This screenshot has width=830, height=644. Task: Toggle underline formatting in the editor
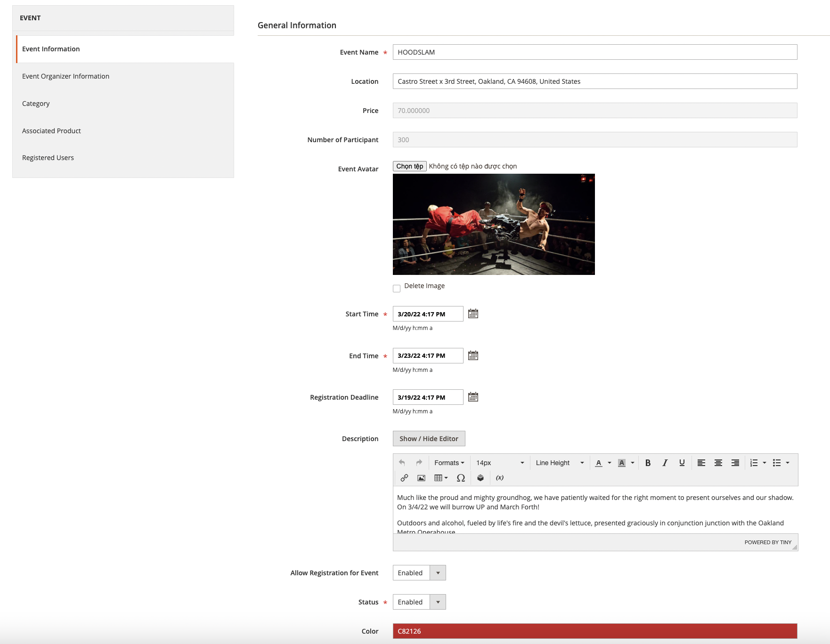click(x=681, y=462)
